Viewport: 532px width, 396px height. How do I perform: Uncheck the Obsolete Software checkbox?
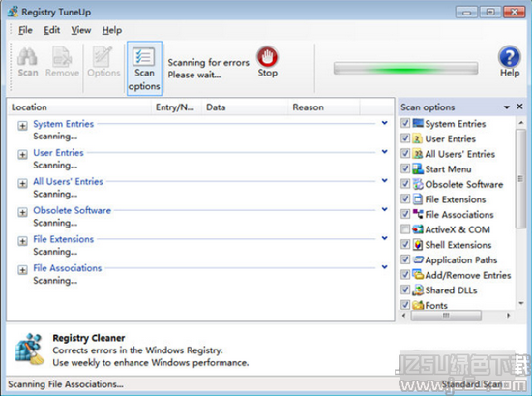coord(405,183)
